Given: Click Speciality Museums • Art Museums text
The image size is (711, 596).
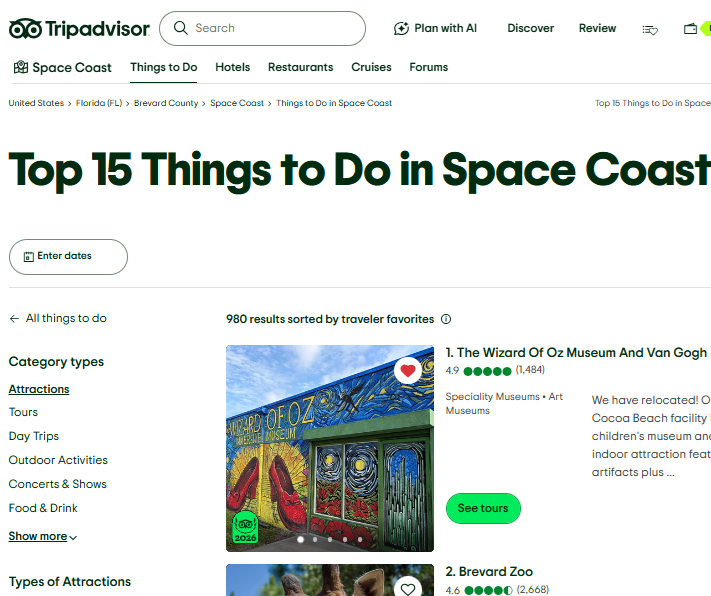Looking at the screenshot, I should pos(504,403).
